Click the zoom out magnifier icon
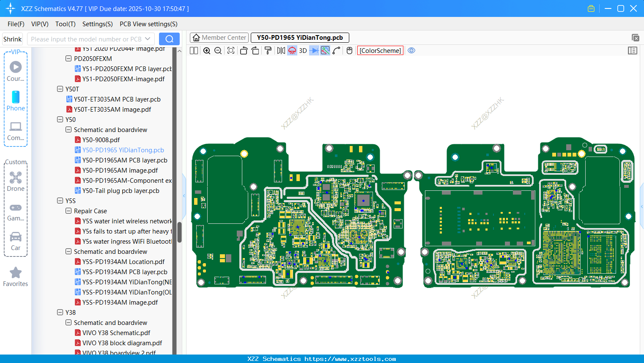 click(218, 51)
